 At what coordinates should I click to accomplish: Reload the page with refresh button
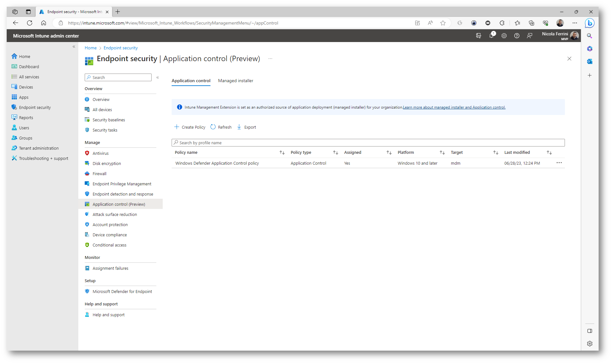(30, 23)
